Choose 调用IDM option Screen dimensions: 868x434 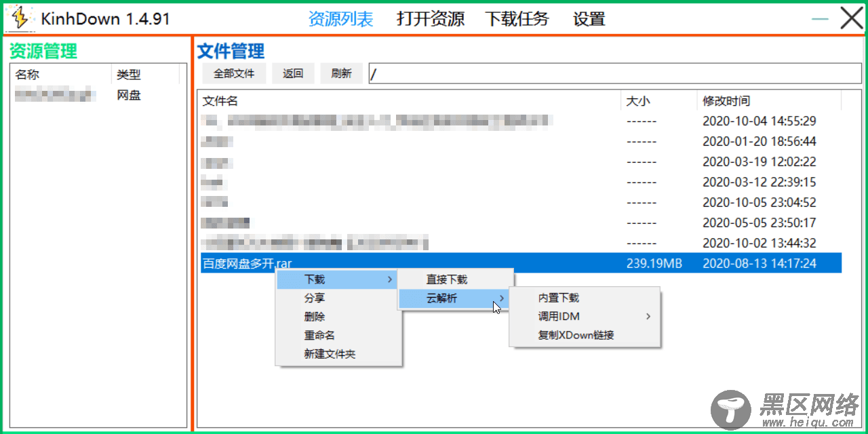pyautogui.click(x=585, y=317)
